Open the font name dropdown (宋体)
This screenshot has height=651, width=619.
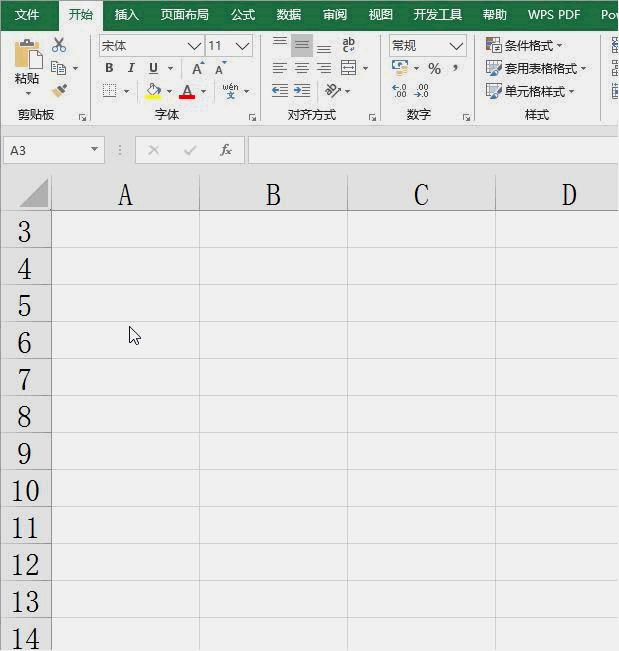coord(194,47)
